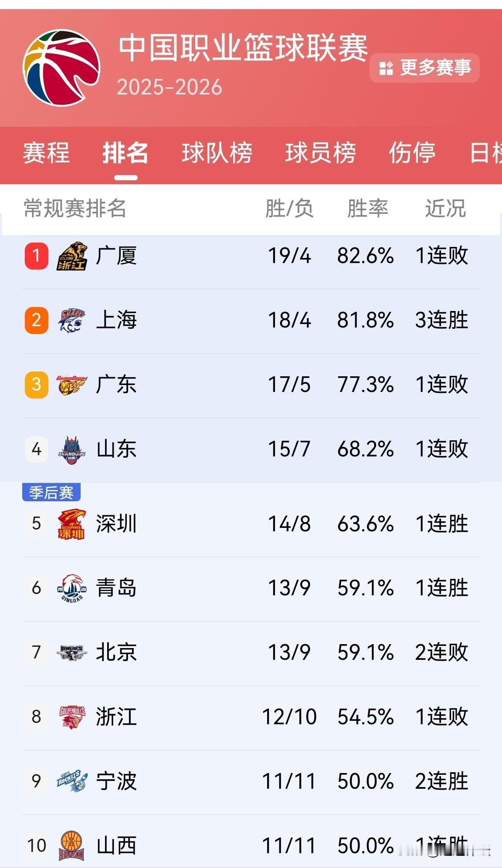Select the rank 1 red badge

pos(37,256)
